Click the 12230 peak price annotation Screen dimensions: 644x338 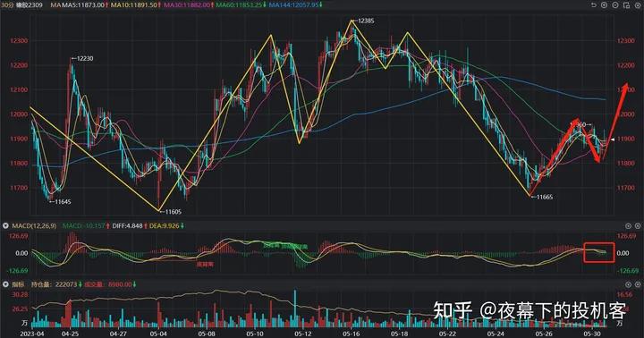[x=84, y=58]
